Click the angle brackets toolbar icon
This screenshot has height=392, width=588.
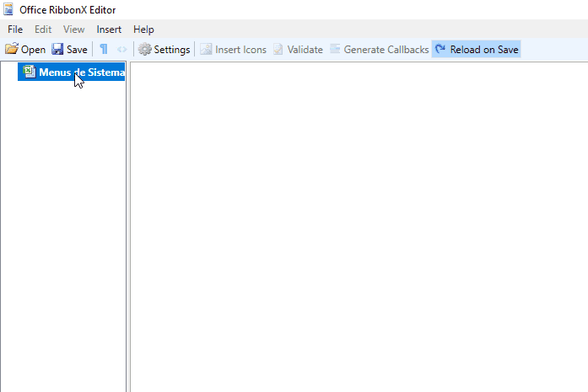(x=122, y=50)
